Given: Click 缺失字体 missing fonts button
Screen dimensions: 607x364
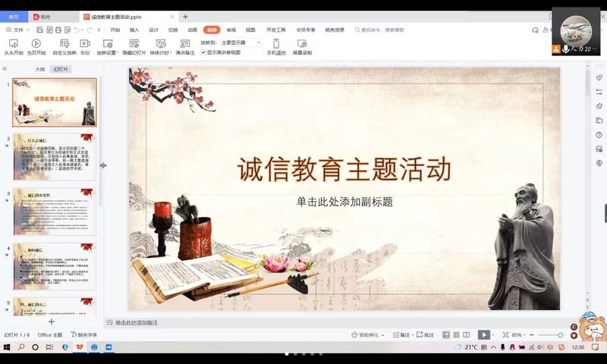Looking at the screenshot, I should 83,334.
